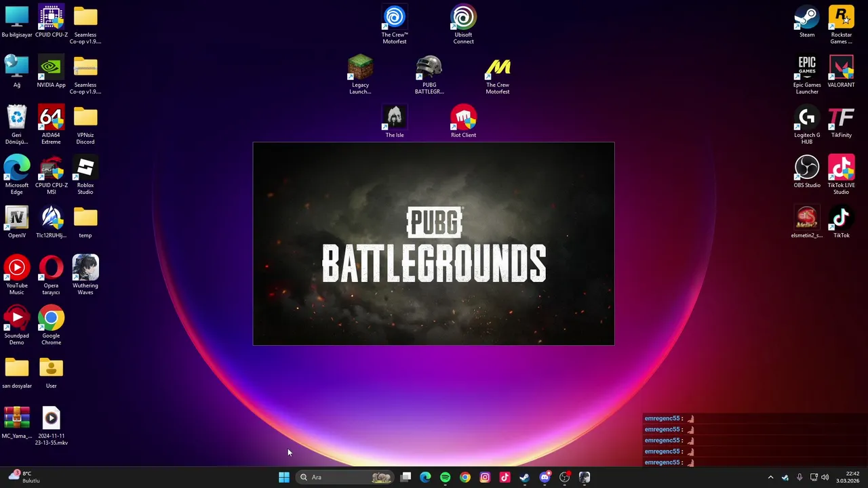This screenshot has width=868, height=488.
Task: Expand the hidden system tray icons
Action: 770,477
